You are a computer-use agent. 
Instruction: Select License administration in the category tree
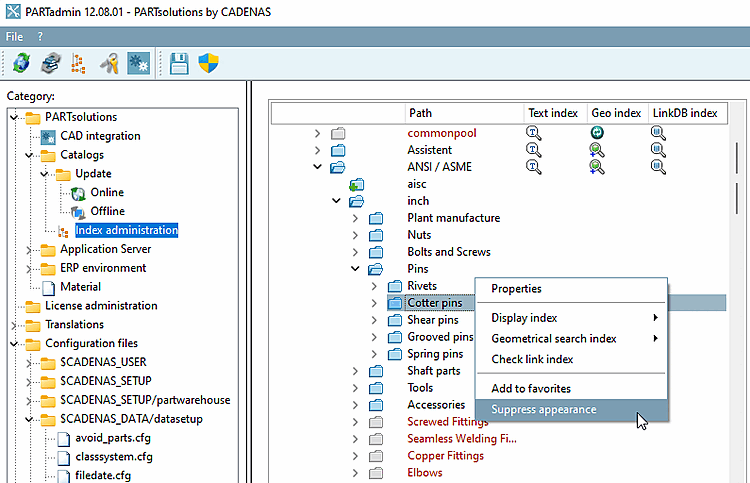click(x=101, y=306)
